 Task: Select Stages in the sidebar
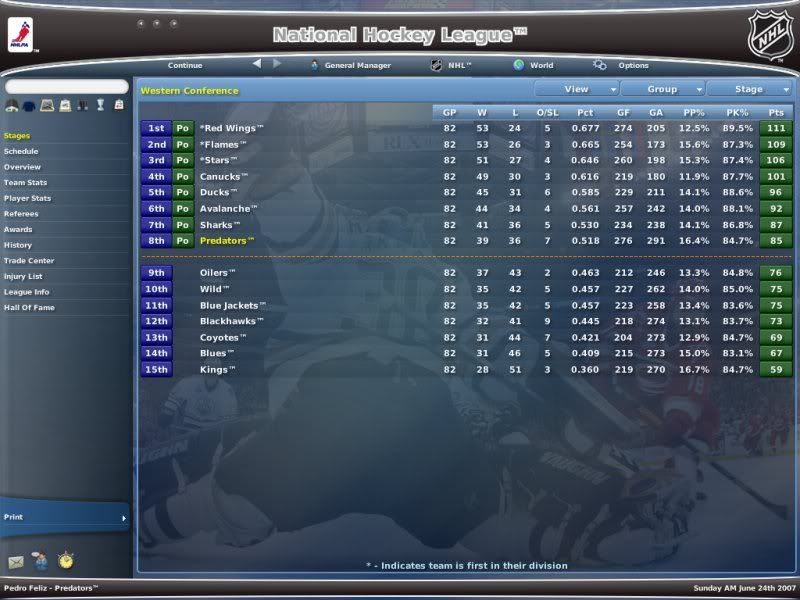point(17,136)
